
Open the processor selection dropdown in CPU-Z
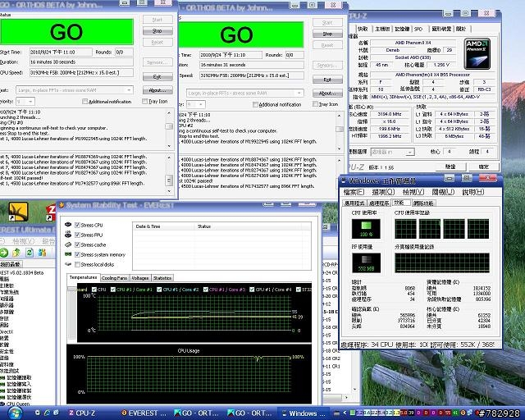(392, 152)
